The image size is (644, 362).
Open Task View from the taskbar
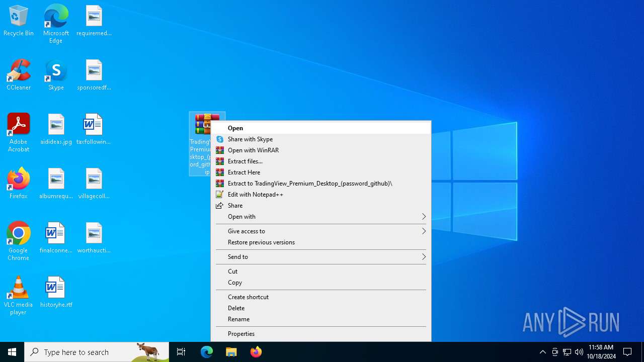pos(181,352)
